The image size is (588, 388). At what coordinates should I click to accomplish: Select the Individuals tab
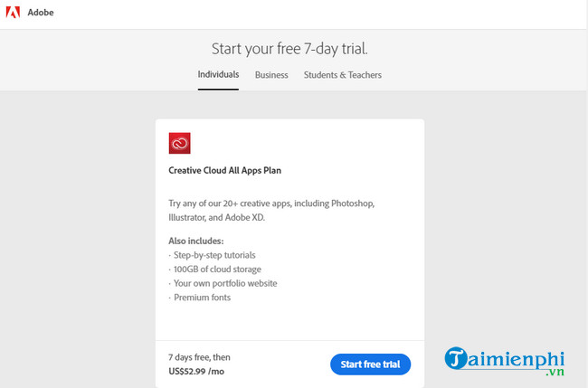coord(218,75)
